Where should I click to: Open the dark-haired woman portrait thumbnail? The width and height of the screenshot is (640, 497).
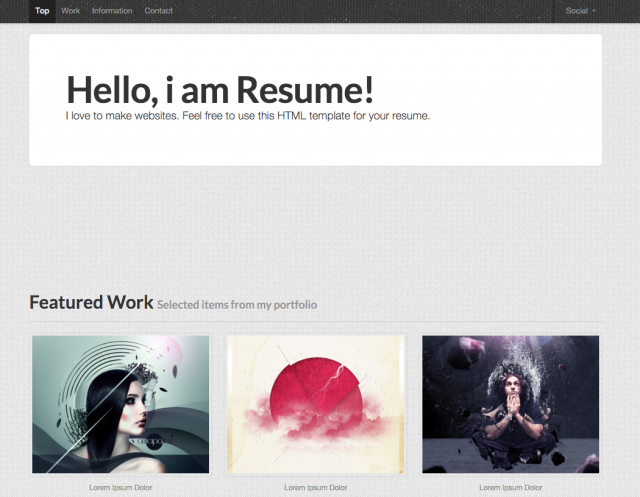coord(120,404)
